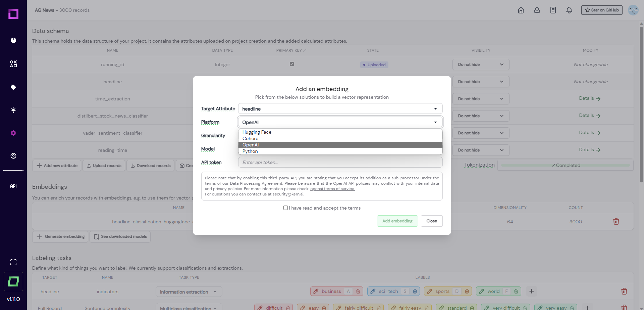The width and height of the screenshot is (644, 310).
Task: Select Python platform option
Action: point(340,151)
